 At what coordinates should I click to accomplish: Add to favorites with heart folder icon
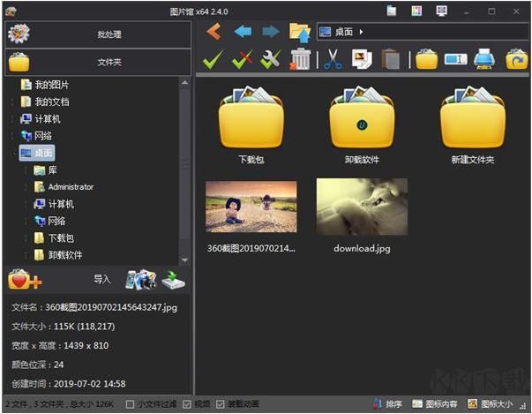[x=25, y=280]
